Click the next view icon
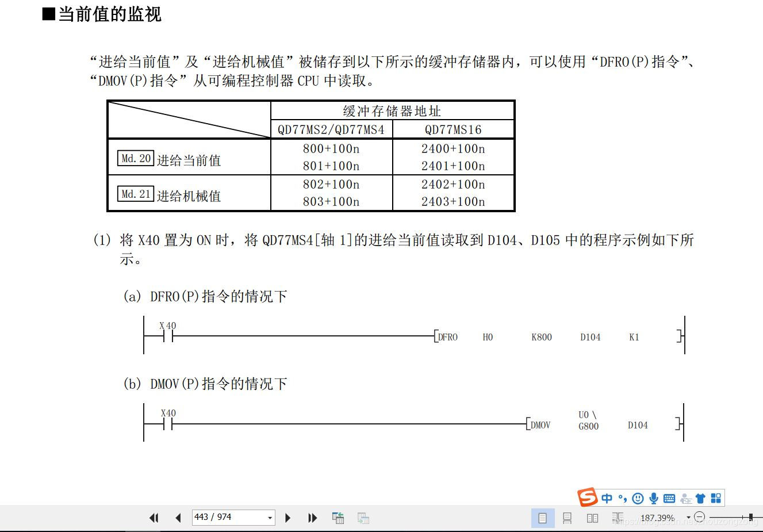This screenshot has height=532, width=763. tap(363, 518)
